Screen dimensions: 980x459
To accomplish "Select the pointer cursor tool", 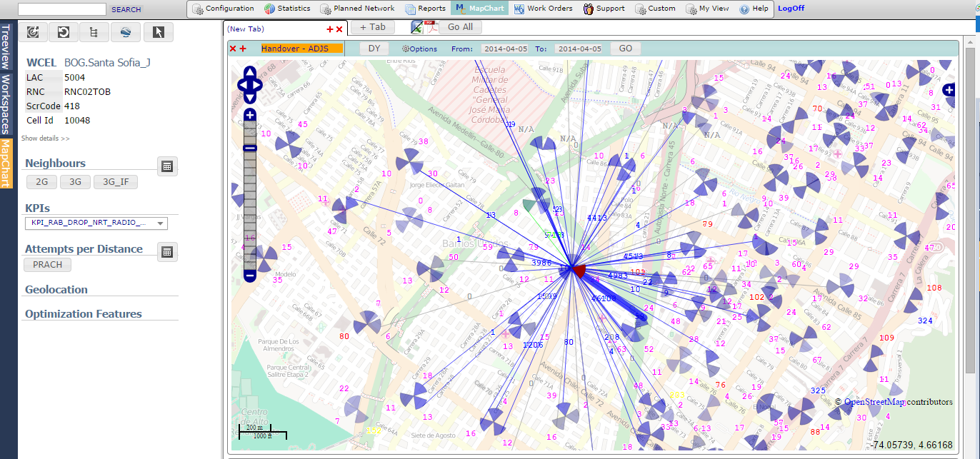I will pos(159,32).
